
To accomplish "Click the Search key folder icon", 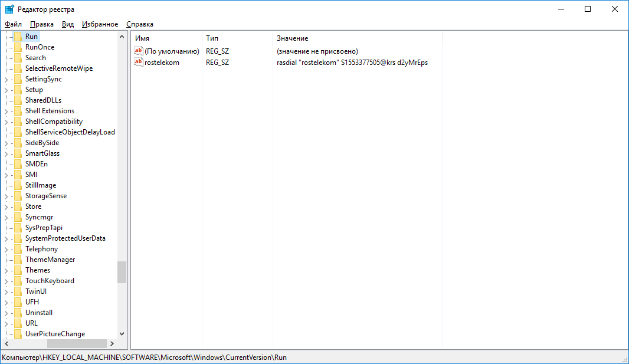I will 18,58.
